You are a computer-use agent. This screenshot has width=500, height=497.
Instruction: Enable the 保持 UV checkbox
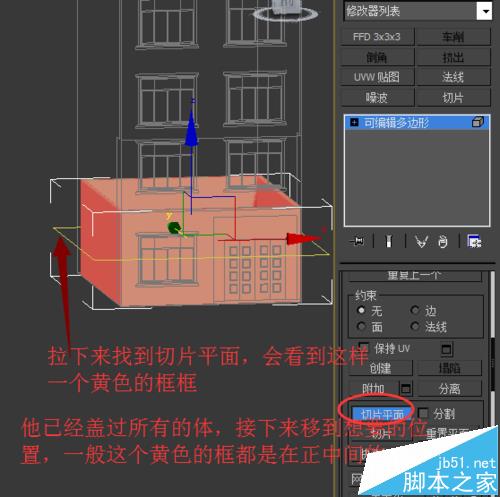(363, 347)
